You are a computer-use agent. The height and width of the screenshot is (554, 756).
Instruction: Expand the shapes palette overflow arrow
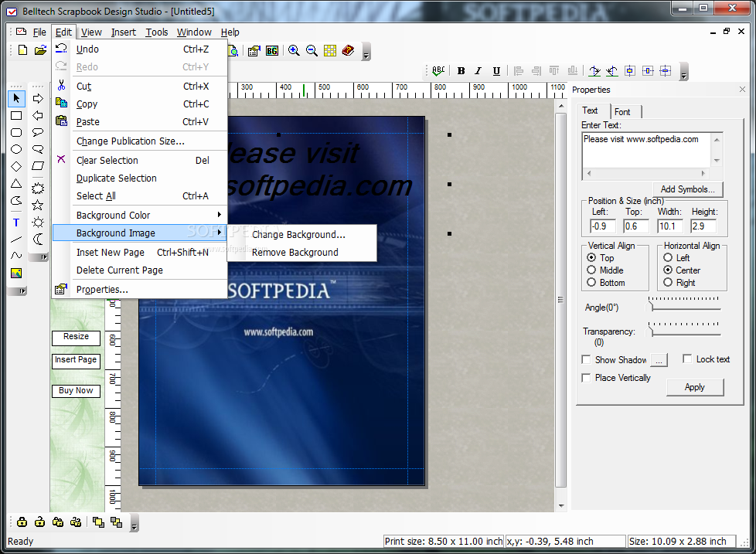pyautogui.click(x=39, y=257)
